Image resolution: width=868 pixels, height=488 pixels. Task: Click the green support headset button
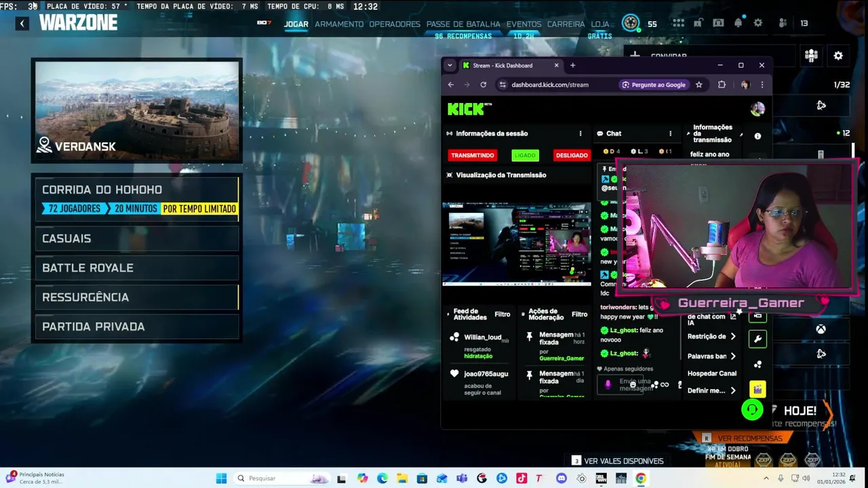point(752,409)
